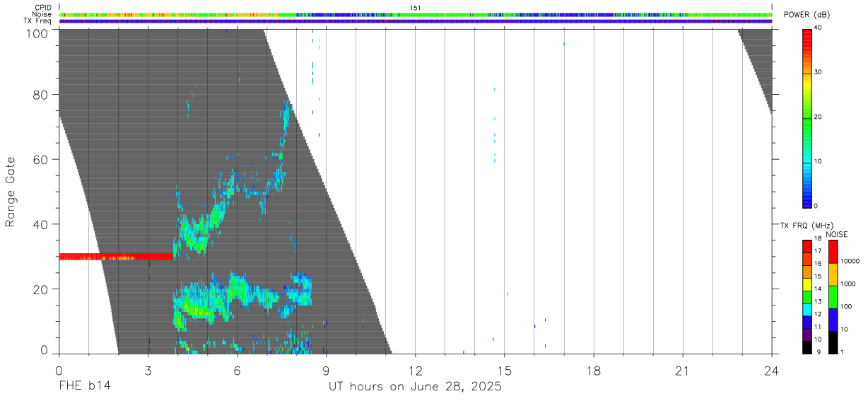This screenshot has height=401, width=868.
Task: Click the Noise color strip above the plot
Action: click(416, 14)
